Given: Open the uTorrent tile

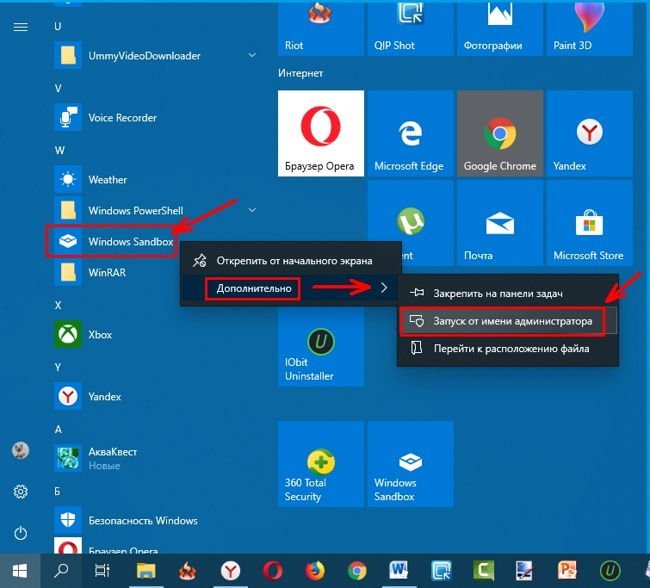Looking at the screenshot, I should (410, 216).
